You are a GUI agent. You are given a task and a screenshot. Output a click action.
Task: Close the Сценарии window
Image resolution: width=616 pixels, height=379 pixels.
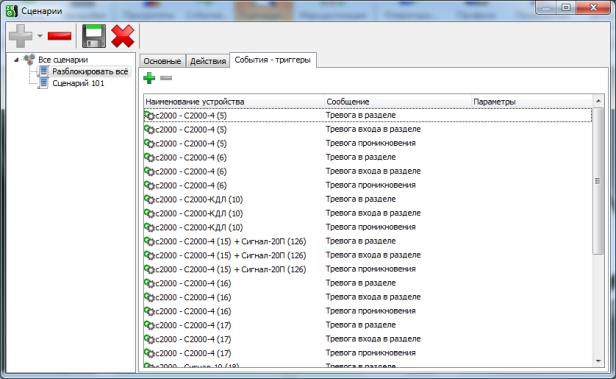(594, 7)
